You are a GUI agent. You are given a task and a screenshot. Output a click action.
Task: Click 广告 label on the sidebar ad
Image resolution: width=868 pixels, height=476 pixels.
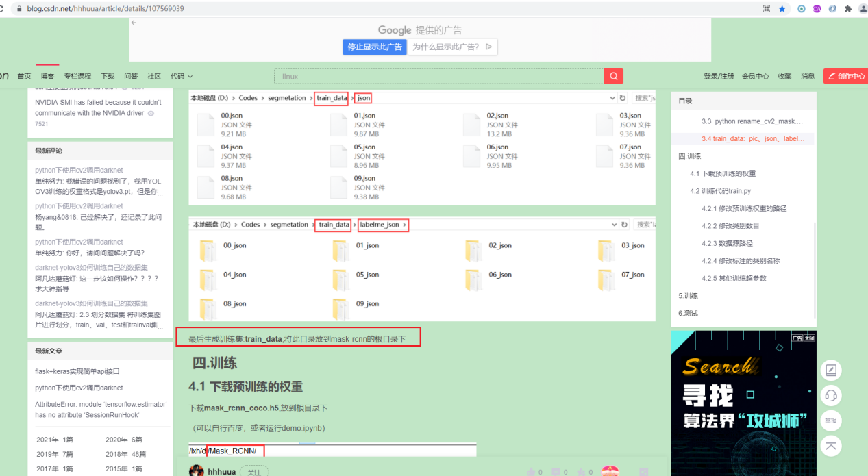(x=797, y=338)
